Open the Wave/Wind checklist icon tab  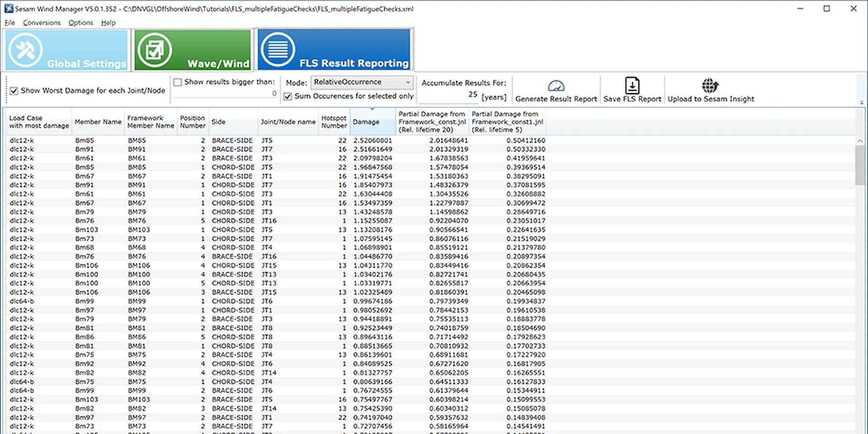point(154,50)
